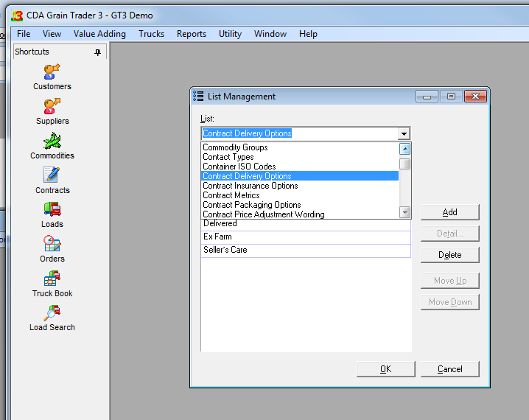
Task: Open the Utility menu
Action: (x=230, y=34)
